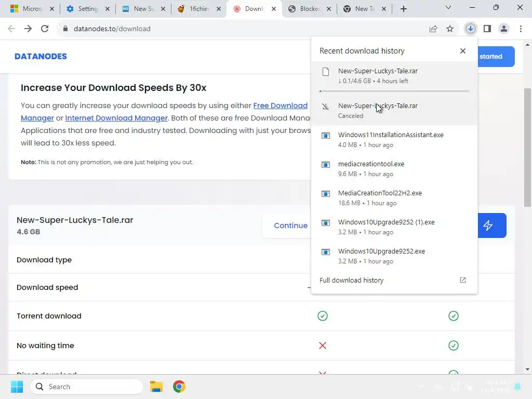Click the New-Super-Luckys-Tale.rar page heading

[75, 220]
